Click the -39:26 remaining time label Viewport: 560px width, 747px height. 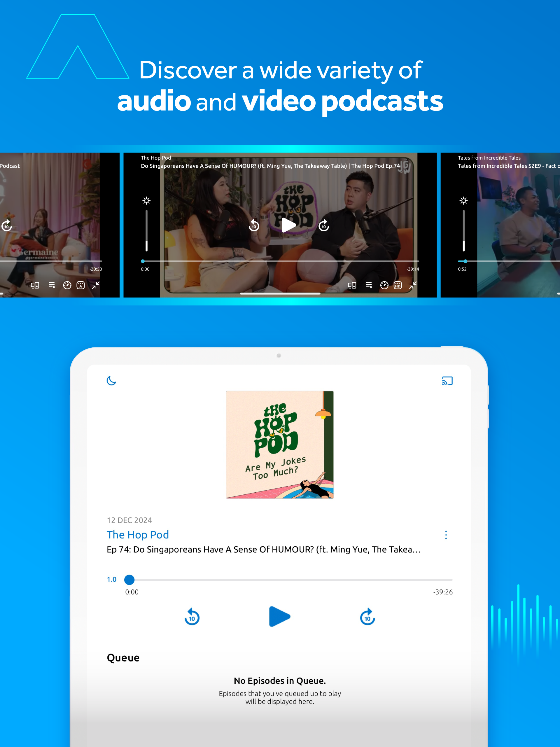click(443, 592)
